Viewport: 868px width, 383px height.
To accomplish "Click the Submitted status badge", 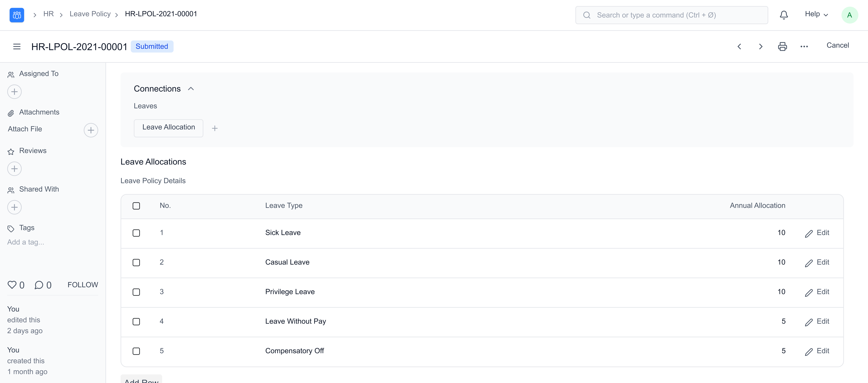I will (152, 46).
